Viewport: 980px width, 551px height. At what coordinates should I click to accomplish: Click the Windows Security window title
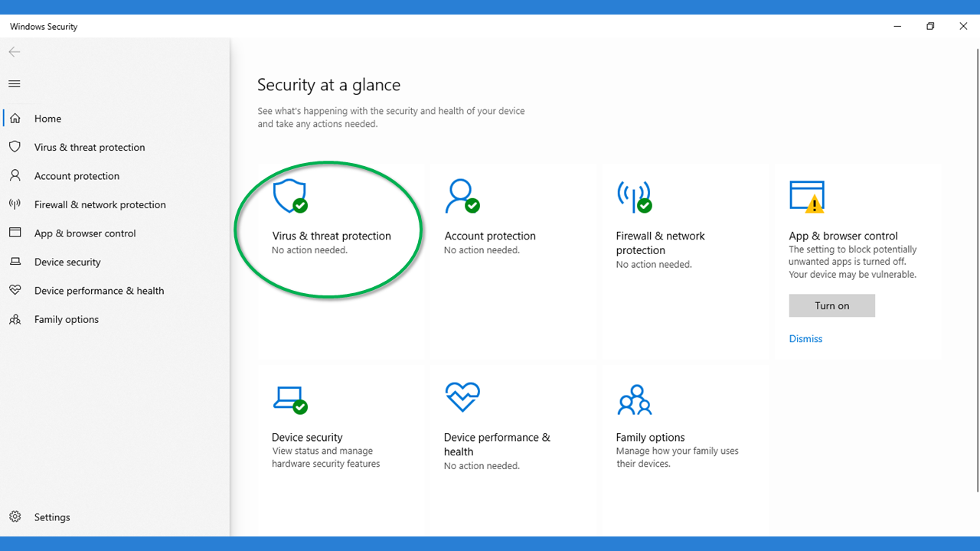44,26
